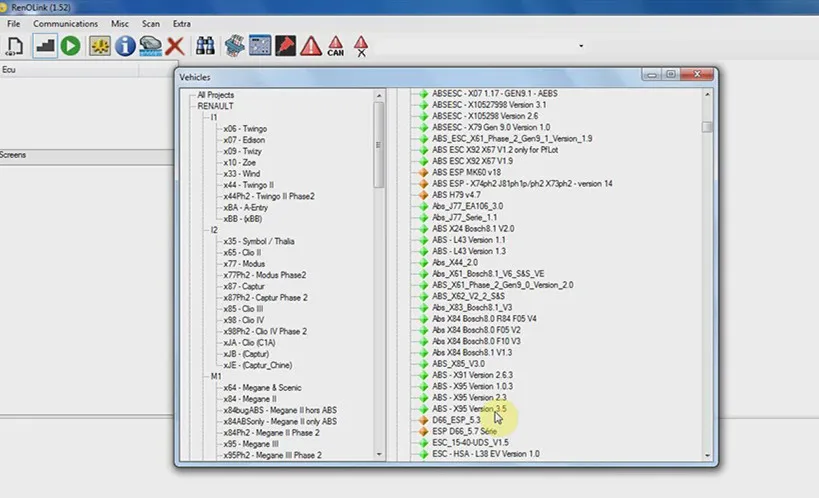Screen dimensions: 819x498
Task: Open the File menu
Action: 14,24
